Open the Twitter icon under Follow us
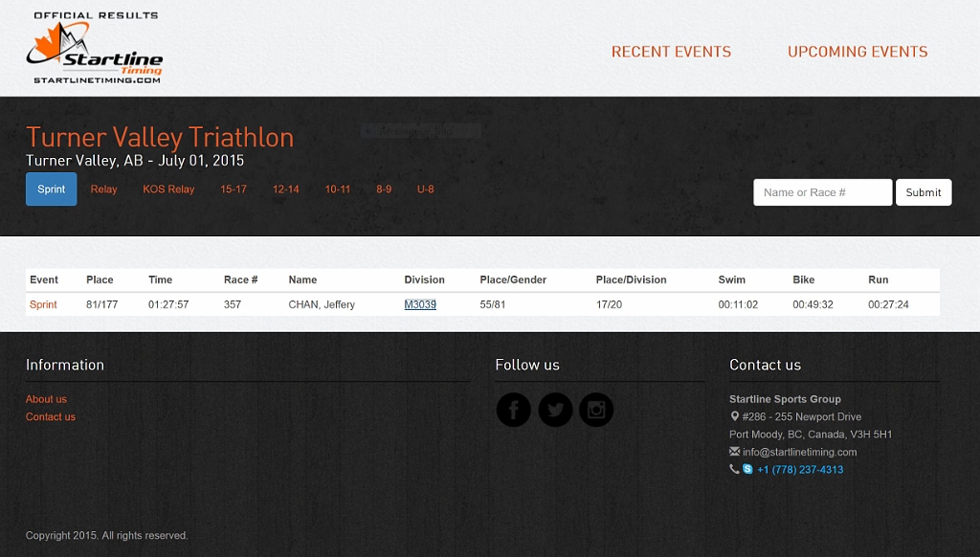 (555, 410)
